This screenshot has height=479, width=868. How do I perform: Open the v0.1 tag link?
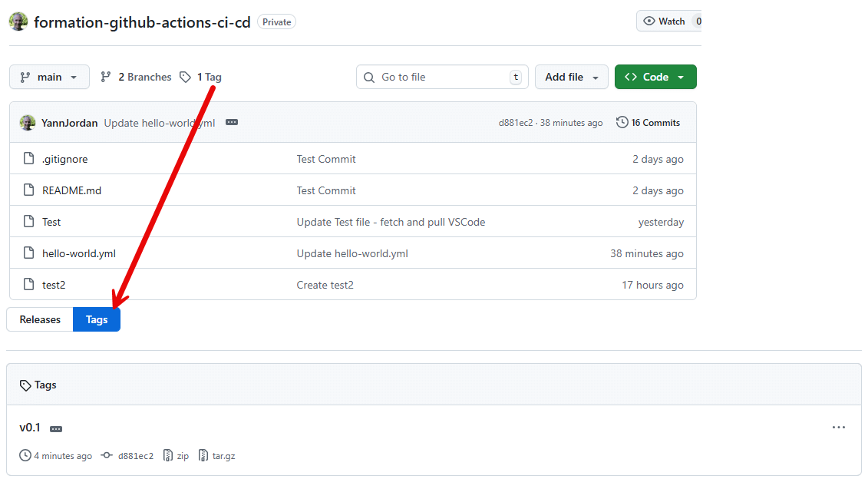click(x=28, y=427)
